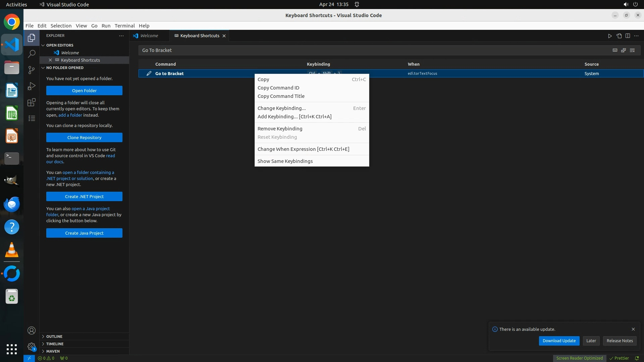Expand the Timeline section
Screen dimensions: 644x362
point(55,344)
